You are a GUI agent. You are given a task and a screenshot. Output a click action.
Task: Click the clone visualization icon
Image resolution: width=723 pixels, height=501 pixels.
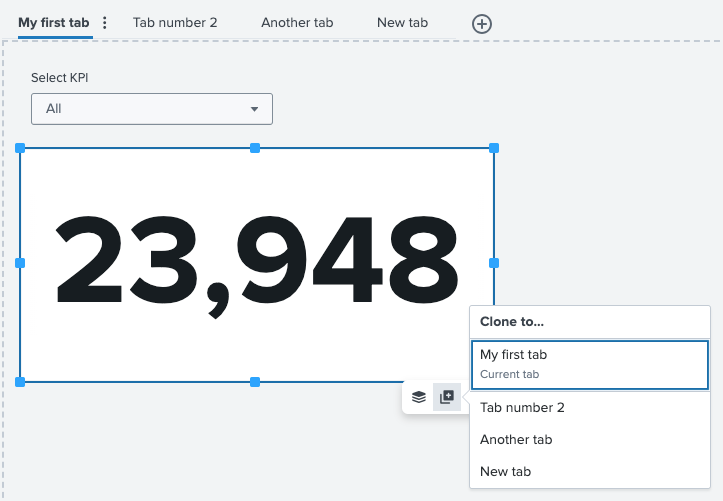pos(447,397)
